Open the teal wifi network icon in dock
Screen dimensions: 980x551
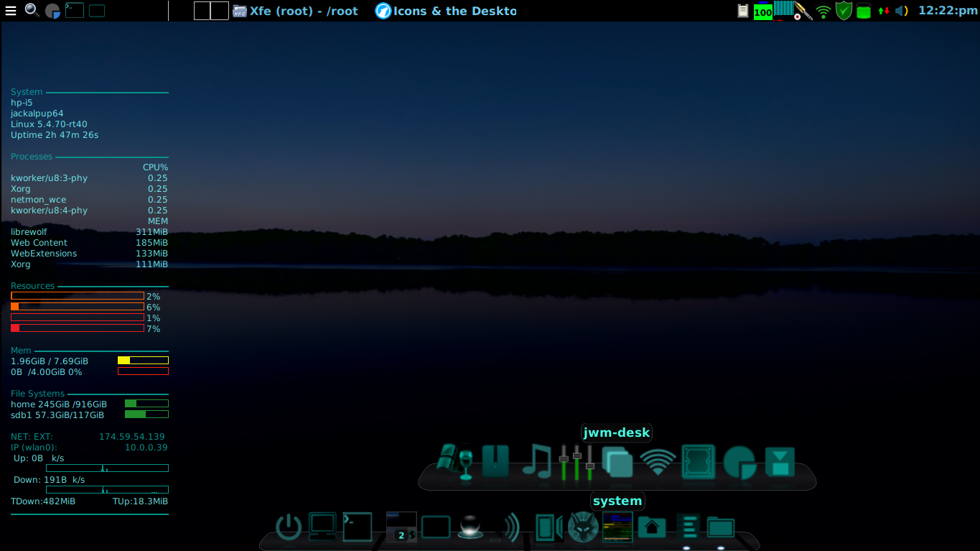pos(658,462)
